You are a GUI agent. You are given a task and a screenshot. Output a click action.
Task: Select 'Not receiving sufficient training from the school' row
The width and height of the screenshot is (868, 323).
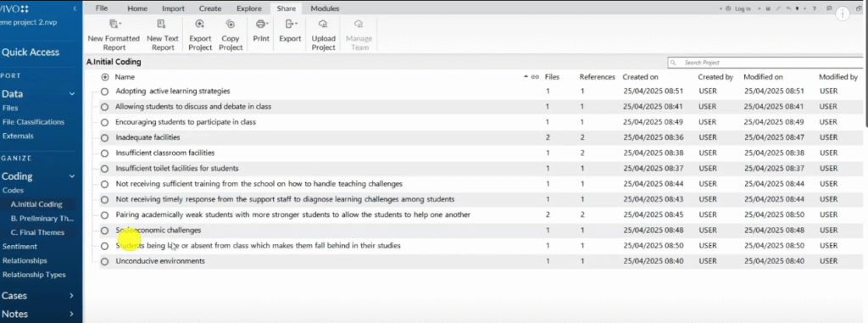259,183
